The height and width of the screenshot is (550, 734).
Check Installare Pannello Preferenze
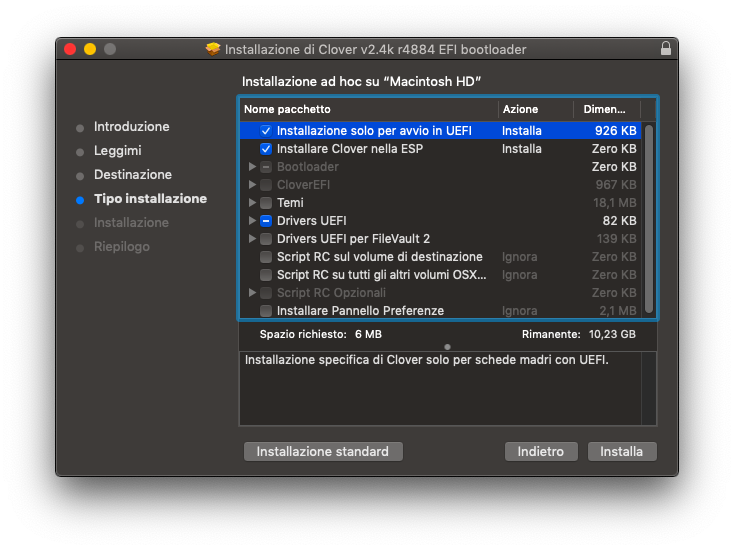pos(266,311)
